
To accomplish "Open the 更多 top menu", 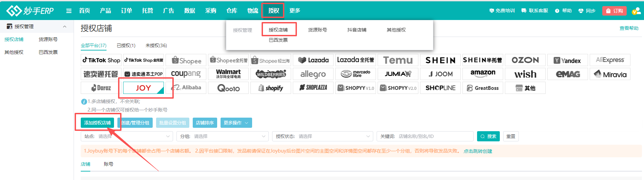I will [295, 11].
